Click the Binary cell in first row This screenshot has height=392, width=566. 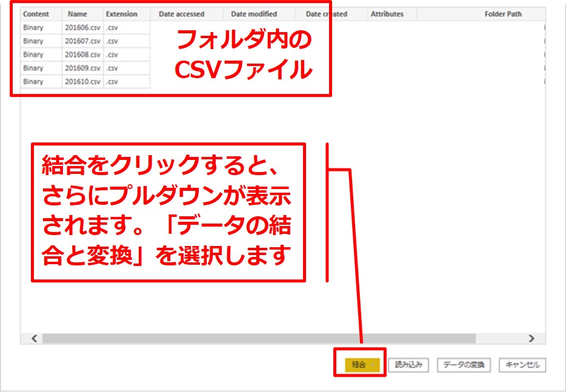tap(33, 28)
